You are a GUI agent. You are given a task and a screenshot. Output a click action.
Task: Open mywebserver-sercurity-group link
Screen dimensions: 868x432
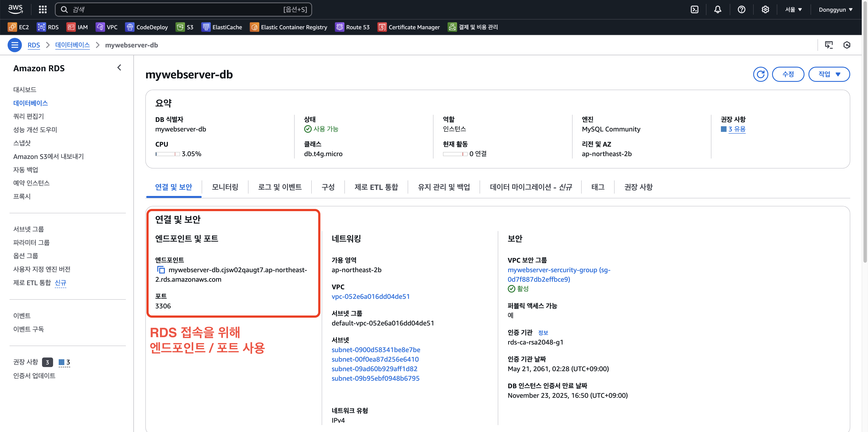click(x=559, y=274)
